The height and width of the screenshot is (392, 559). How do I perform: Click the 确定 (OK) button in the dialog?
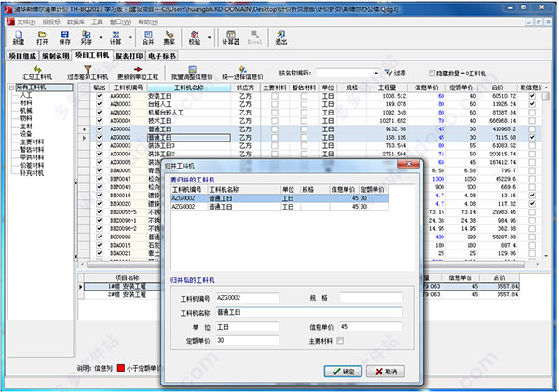click(343, 372)
